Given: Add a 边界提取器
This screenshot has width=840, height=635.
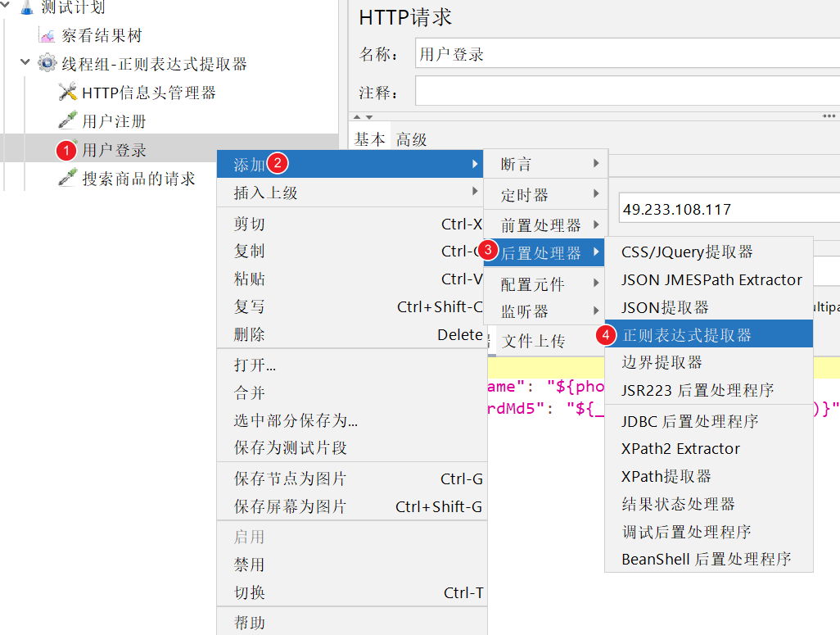Looking at the screenshot, I should (x=709, y=362).
